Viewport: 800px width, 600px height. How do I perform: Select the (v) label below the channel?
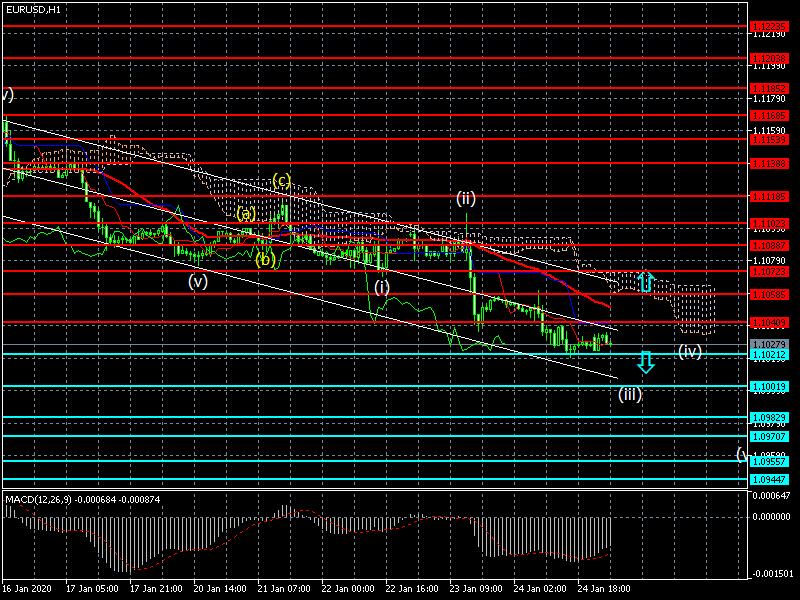coord(198,281)
